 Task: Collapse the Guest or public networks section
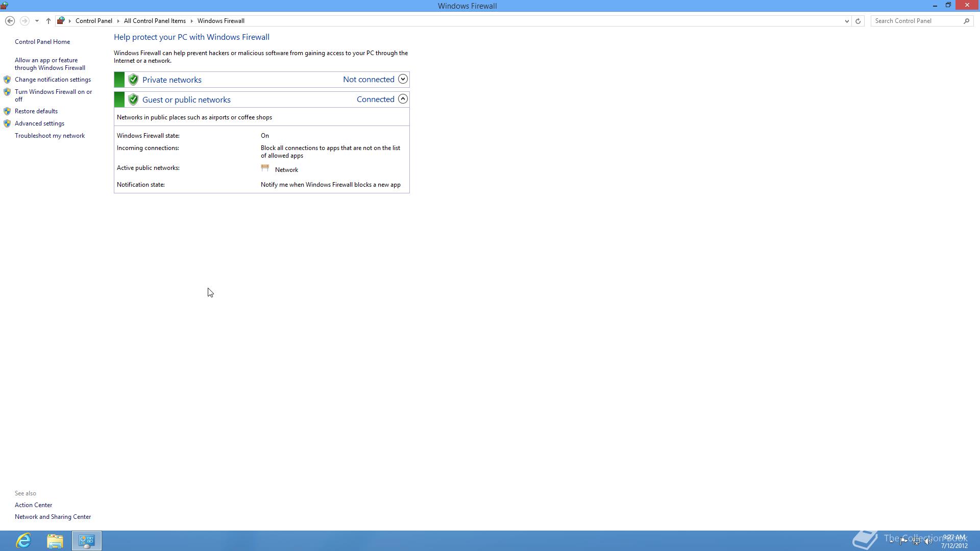[403, 99]
